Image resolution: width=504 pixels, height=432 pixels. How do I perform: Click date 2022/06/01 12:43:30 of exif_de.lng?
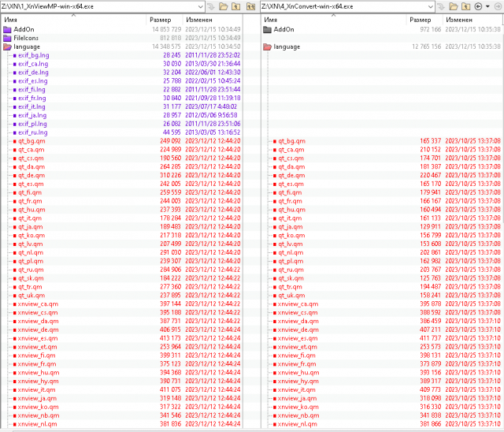click(213, 73)
